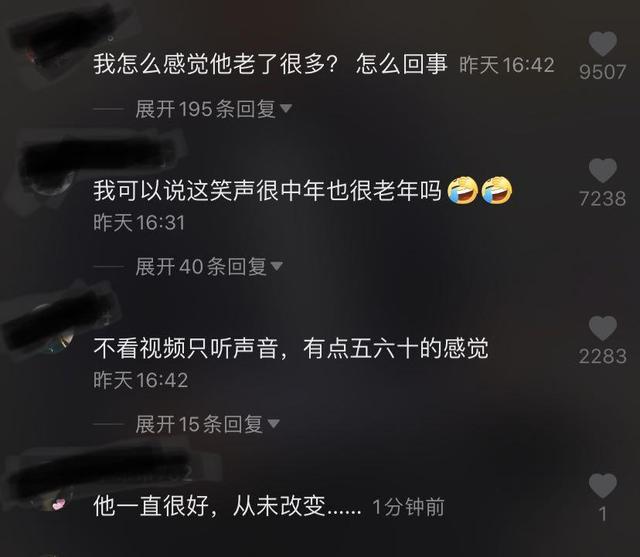
Task: Like the comment with 9507 likes
Action: [603, 44]
